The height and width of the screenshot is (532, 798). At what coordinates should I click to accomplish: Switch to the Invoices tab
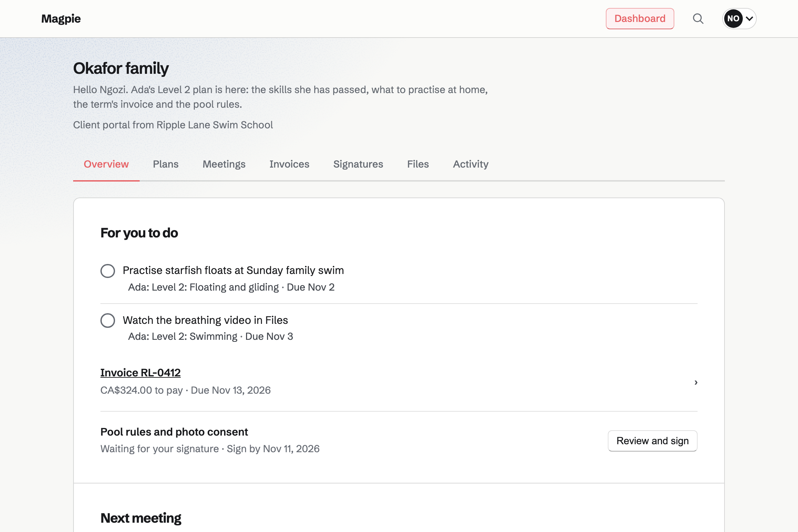click(289, 164)
